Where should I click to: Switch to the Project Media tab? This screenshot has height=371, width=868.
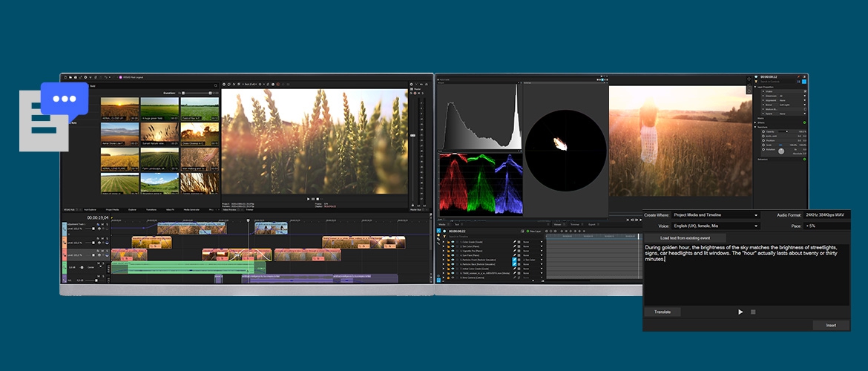(112, 209)
